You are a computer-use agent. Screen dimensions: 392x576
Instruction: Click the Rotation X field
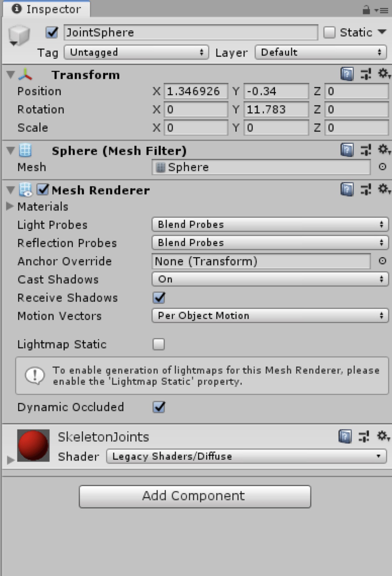[x=196, y=109]
